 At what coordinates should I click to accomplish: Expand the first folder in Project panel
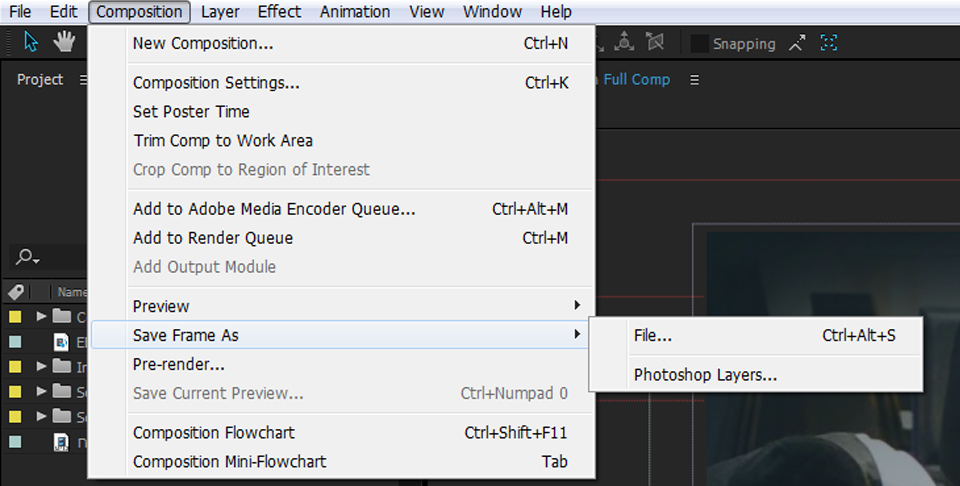(42, 317)
